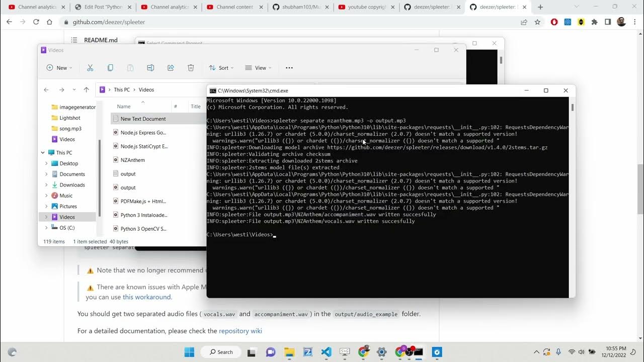Open the See more three-dots menu

pos(289,68)
